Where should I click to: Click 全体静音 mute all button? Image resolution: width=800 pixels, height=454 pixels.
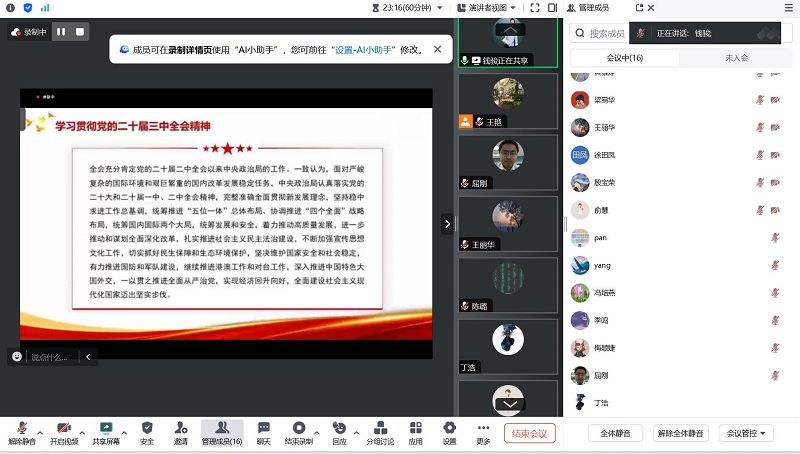[615, 433]
